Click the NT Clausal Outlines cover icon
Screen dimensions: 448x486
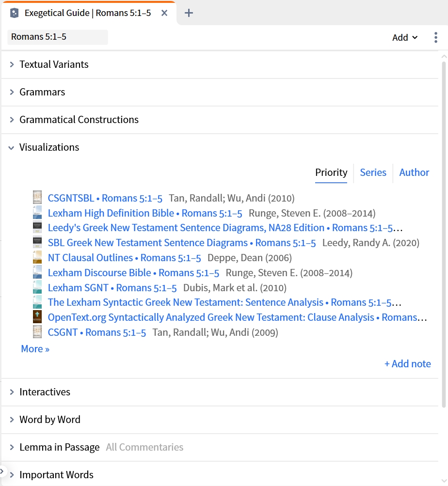click(x=37, y=257)
